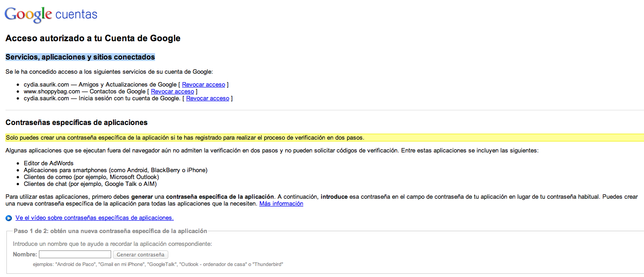
Task: Revoke access for cydia.saurik.com Amigos y Actualizaciones
Action: (204, 84)
